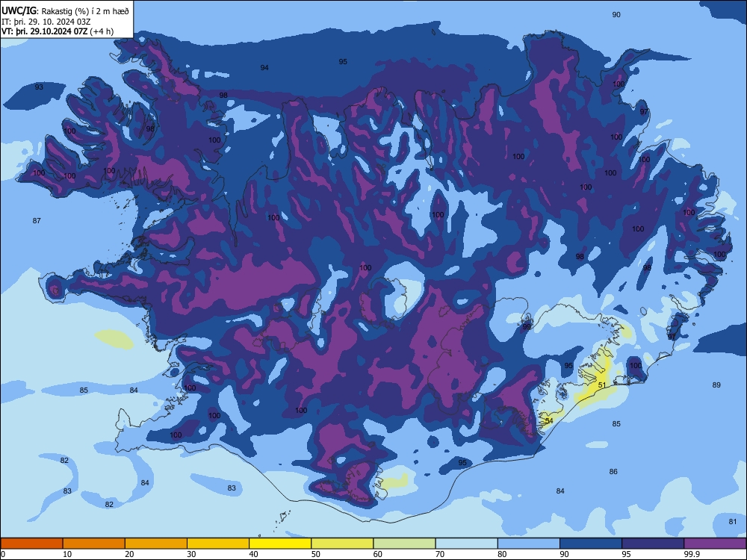
Task: Click the initial time line 'IT: þri. 29. 10. 2024 03Z'
Action: [x=46, y=22]
